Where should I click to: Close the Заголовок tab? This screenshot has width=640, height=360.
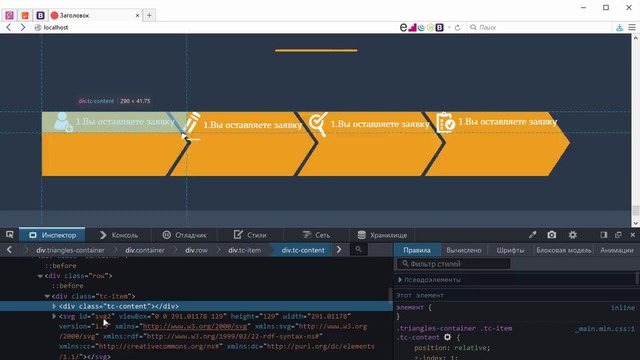pyautogui.click(x=138, y=16)
